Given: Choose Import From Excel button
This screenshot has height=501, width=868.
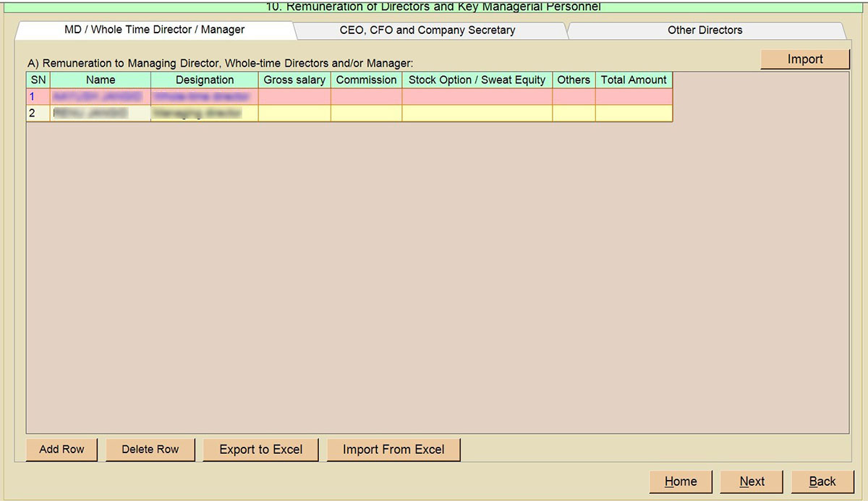Looking at the screenshot, I should pos(393,450).
